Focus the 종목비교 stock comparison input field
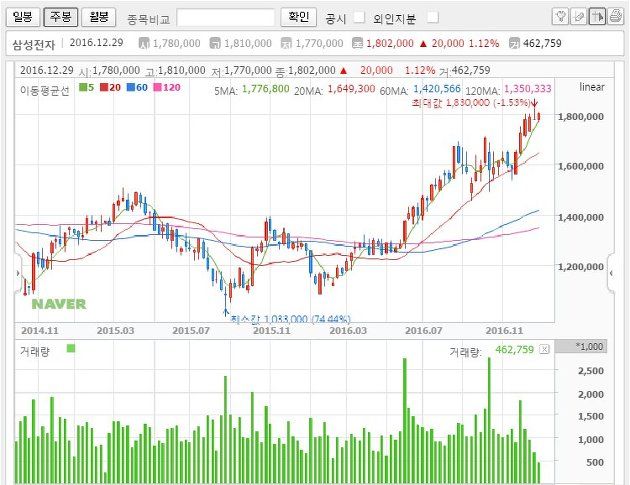 (225, 18)
